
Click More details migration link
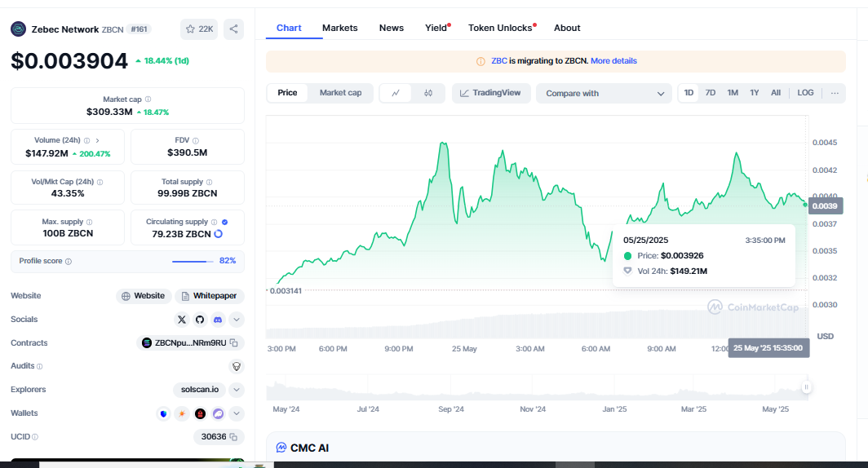613,61
